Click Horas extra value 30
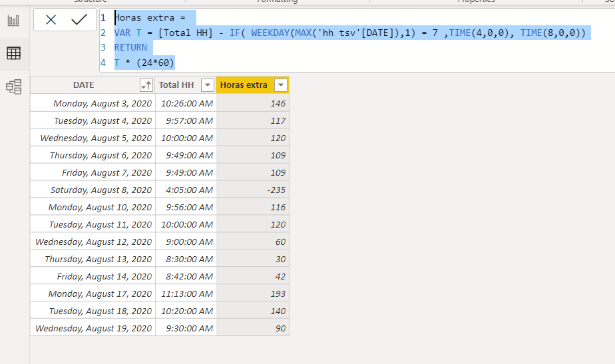 pyautogui.click(x=253, y=258)
